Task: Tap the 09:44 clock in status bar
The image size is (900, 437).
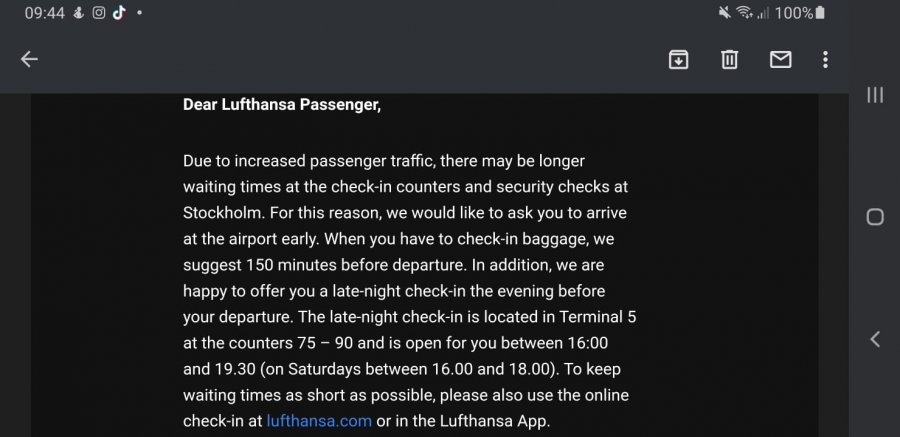Action: [44, 13]
